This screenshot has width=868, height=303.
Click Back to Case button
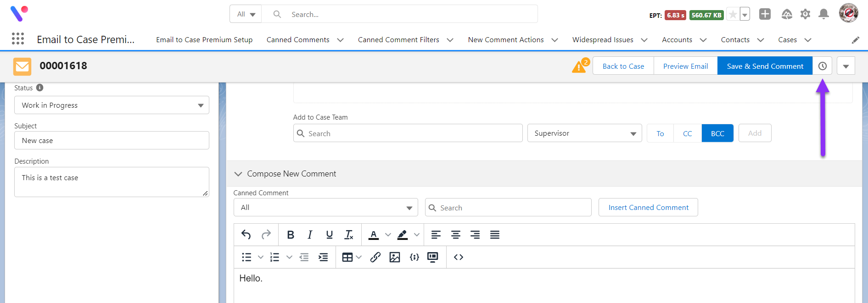(x=623, y=66)
